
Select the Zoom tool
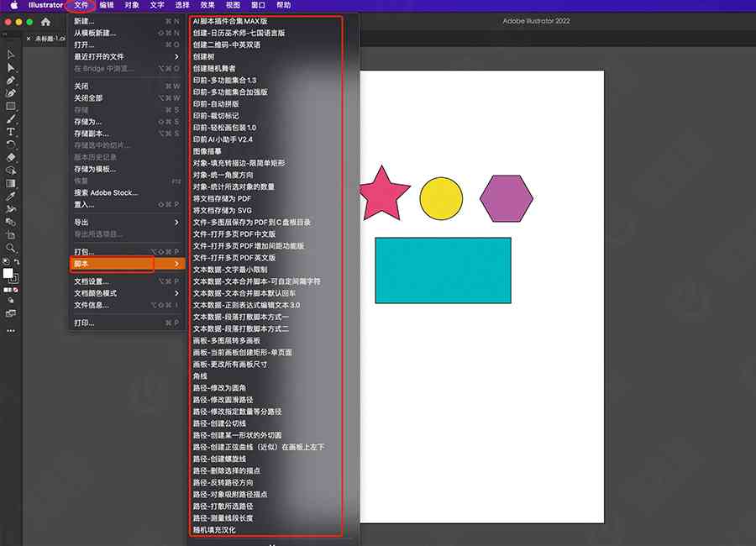click(x=11, y=248)
